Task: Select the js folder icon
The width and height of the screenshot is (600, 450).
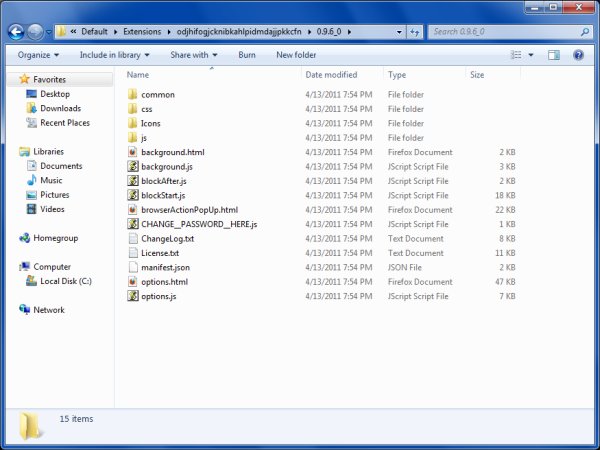Action: [x=132, y=138]
